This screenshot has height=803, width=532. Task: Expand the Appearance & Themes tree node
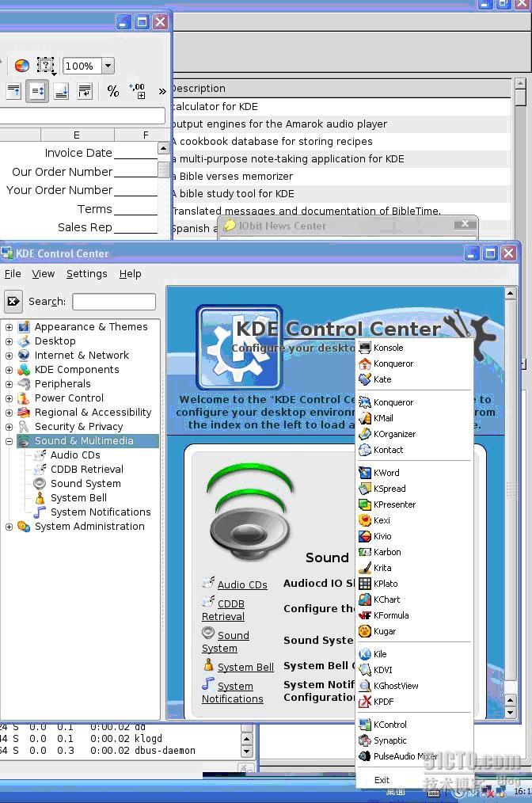9,327
